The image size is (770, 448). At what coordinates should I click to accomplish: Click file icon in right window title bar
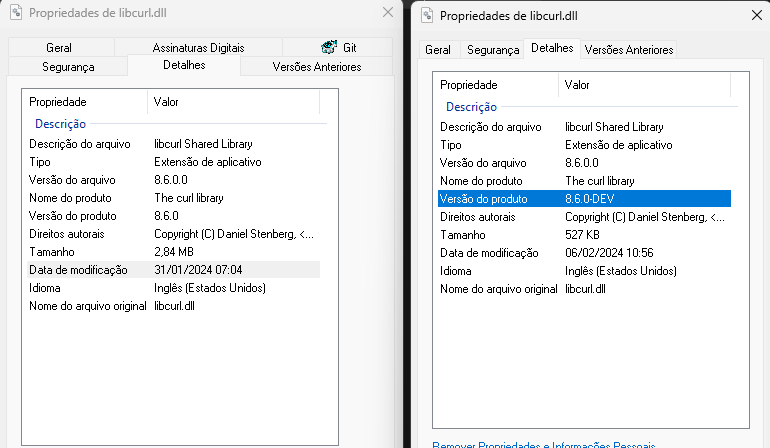(427, 15)
